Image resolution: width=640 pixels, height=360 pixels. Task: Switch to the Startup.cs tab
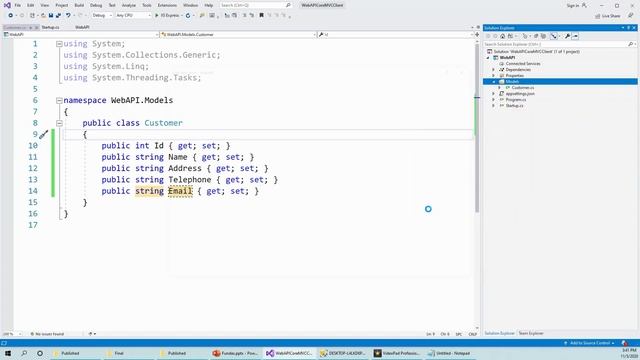51,27
